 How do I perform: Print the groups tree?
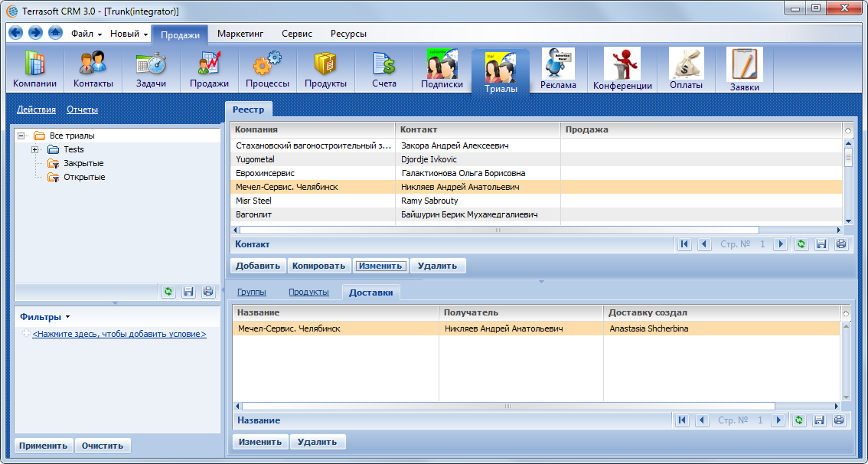pos(208,291)
